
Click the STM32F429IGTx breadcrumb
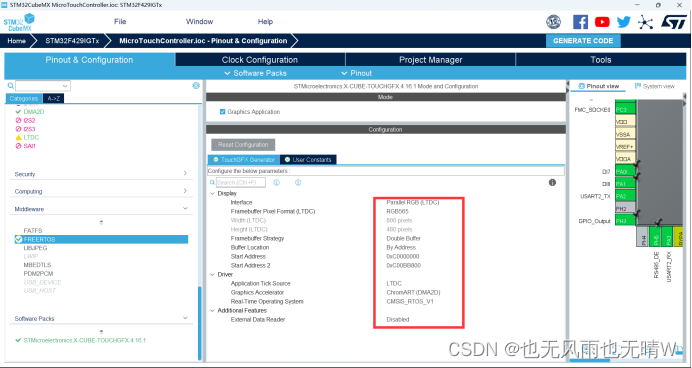[x=72, y=41]
